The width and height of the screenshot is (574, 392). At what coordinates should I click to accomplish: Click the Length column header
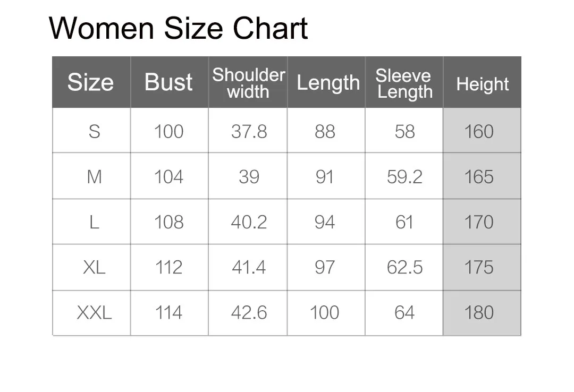click(326, 82)
